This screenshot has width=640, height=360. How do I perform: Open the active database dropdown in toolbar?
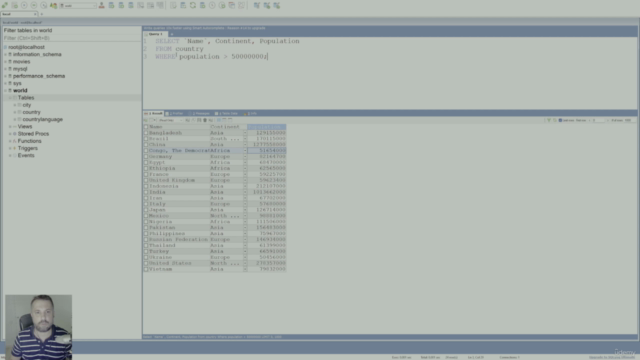point(78,6)
